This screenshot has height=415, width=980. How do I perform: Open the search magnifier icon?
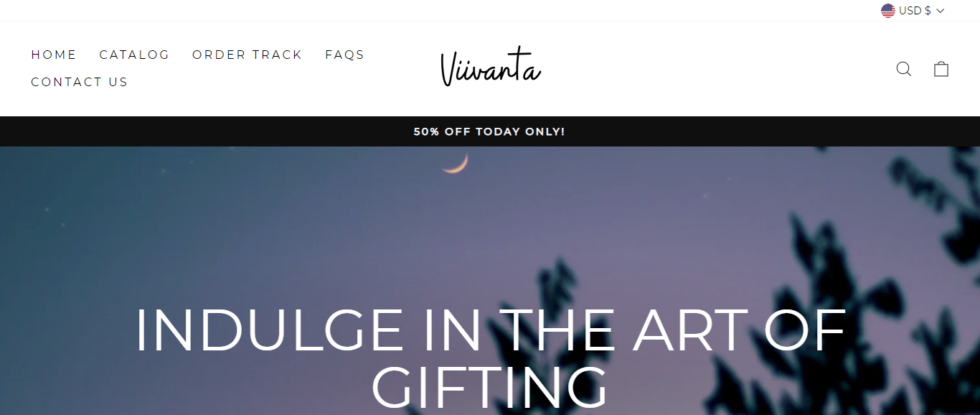(903, 69)
